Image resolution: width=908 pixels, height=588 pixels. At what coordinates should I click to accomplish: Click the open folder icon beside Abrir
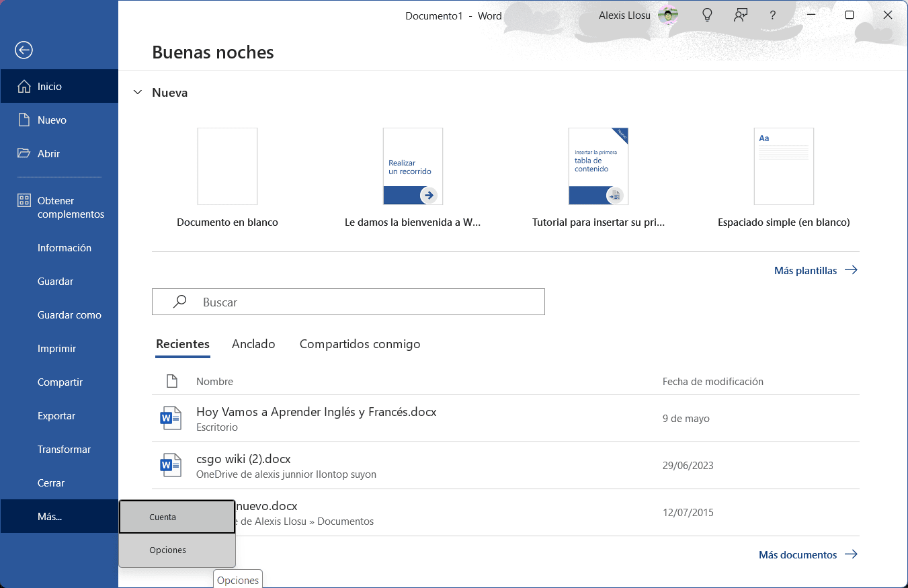pos(24,153)
